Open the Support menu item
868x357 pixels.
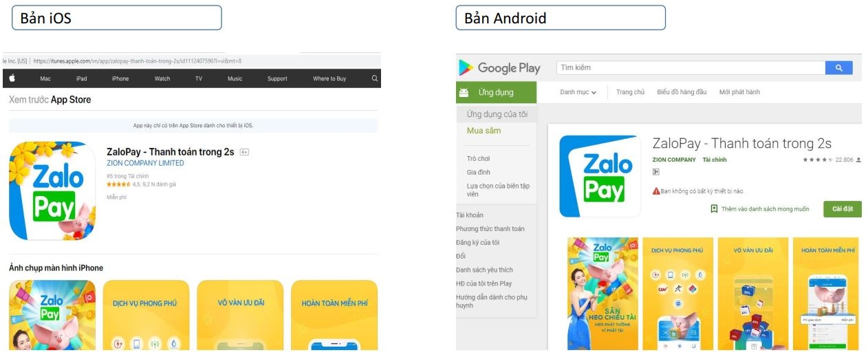[x=277, y=78]
